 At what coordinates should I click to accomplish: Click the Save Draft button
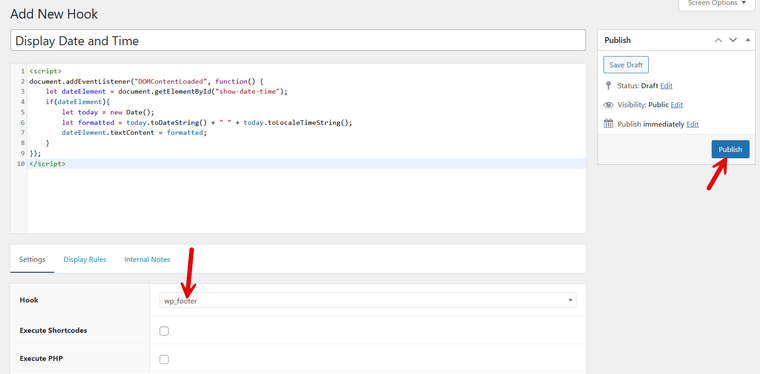[626, 65]
